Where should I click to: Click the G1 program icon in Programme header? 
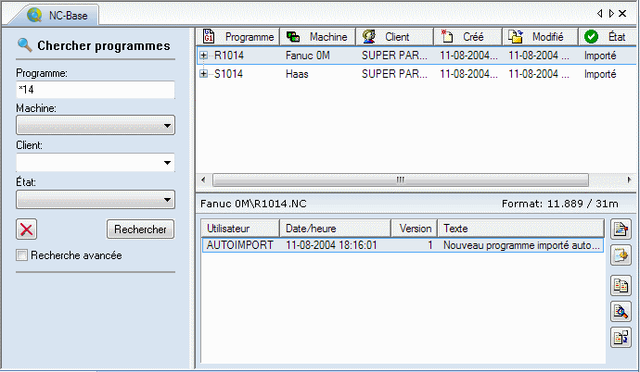(209, 36)
